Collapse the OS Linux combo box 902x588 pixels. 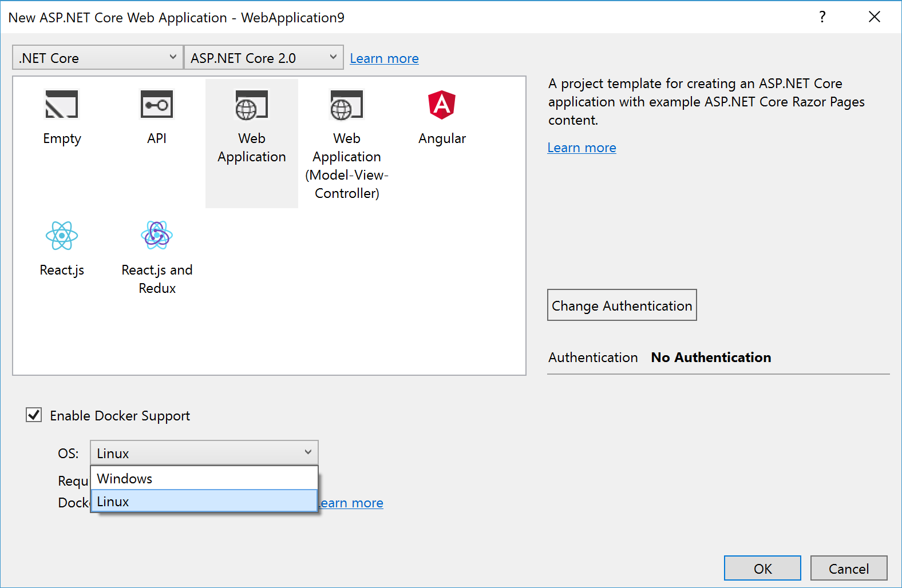(x=204, y=453)
